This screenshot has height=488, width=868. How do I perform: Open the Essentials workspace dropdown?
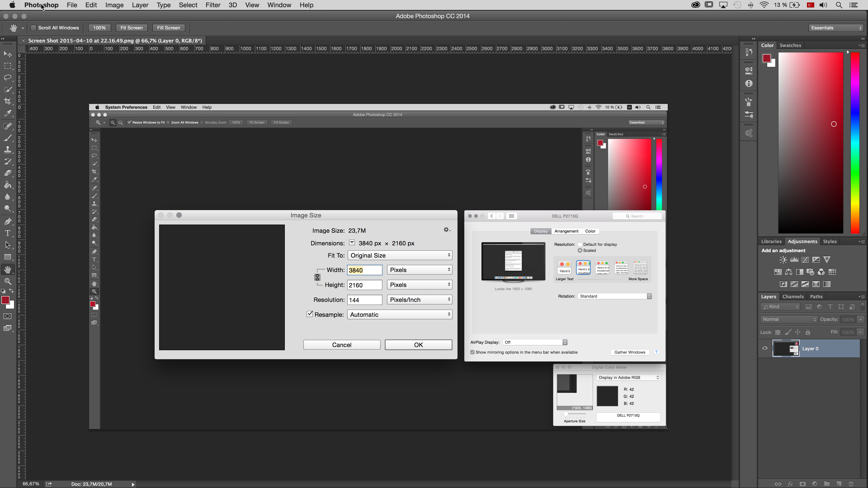point(836,28)
